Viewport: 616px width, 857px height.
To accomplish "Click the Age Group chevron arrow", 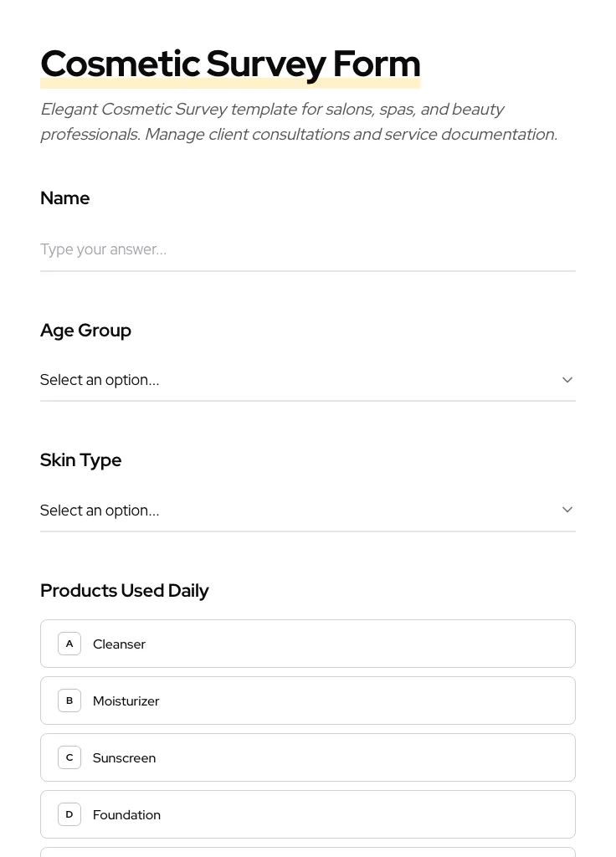I will (x=567, y=380).
